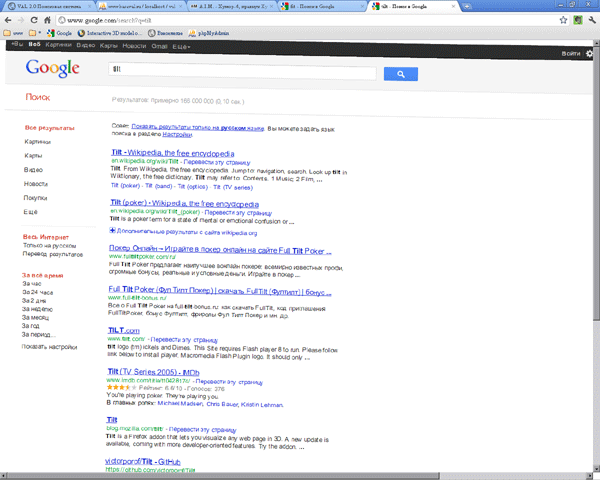This screenshot has width=600, height=480.
Task: Expand additional results from wikipedia.org plus icon
Action: (x=112, y=230)
